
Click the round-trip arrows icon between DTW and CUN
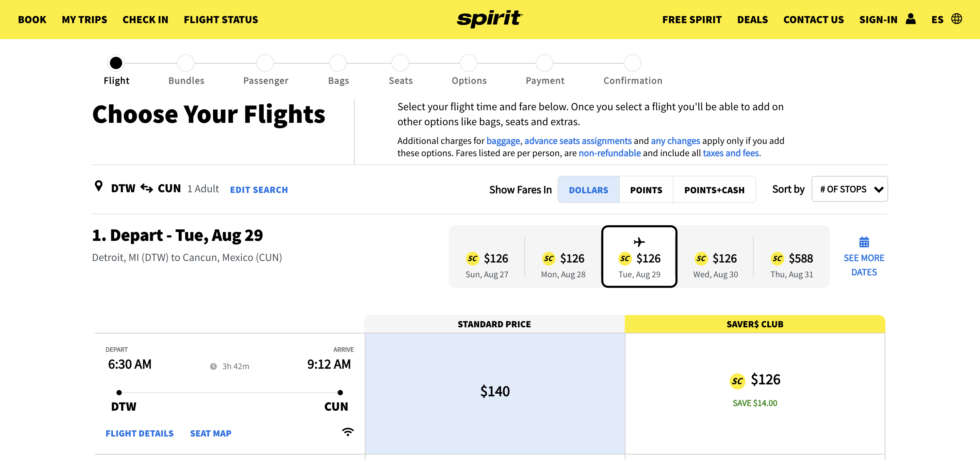(x=146, y=188)
